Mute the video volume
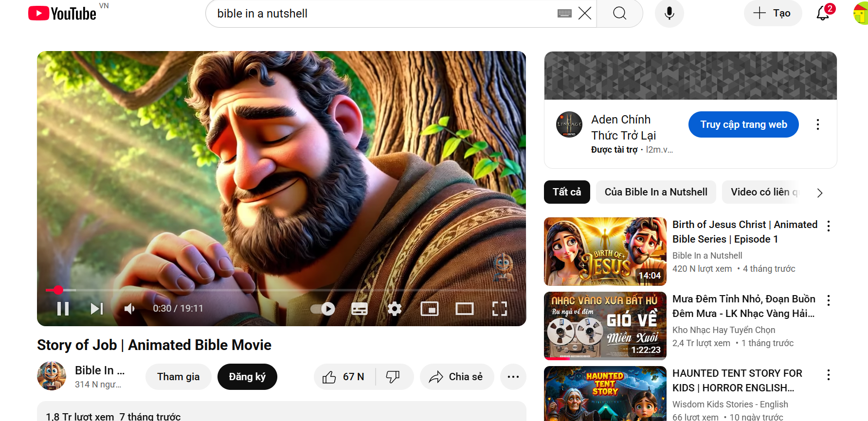The height and width of the screenshot is (421, 868). click(x=129, y=309)
